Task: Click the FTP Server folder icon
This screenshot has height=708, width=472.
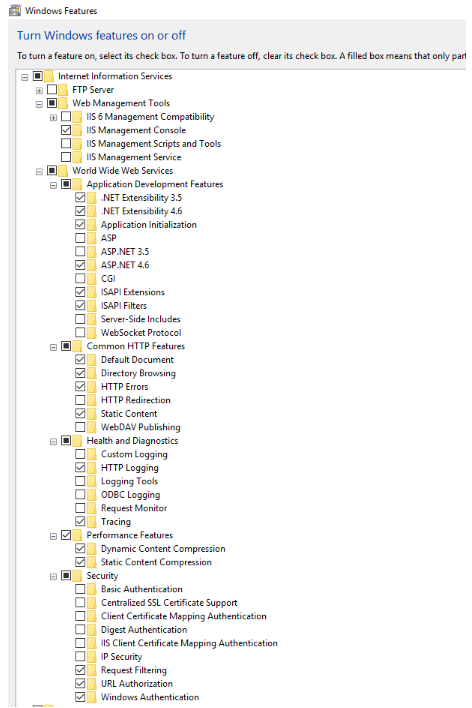Action: [63, 89]
